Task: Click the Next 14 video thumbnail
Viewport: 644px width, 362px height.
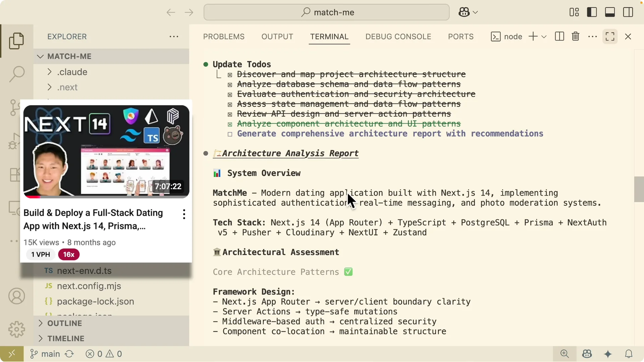Action: click(106, 152)
